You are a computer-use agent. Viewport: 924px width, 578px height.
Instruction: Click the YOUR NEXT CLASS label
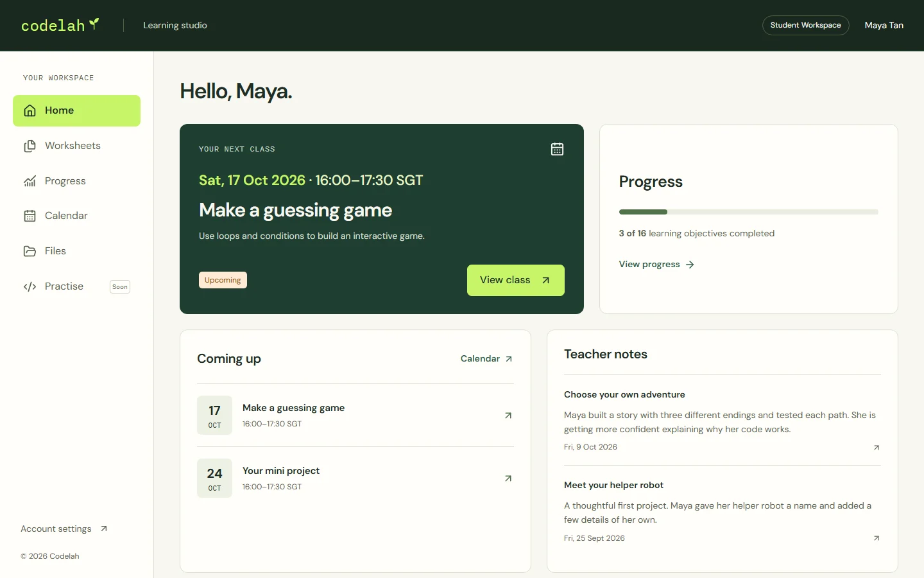237,149
